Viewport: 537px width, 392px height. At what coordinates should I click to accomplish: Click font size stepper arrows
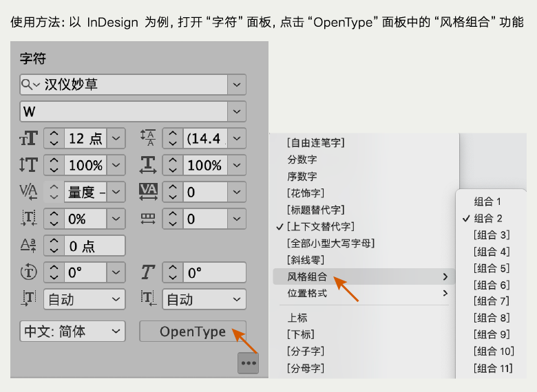[x=54, y=138]
